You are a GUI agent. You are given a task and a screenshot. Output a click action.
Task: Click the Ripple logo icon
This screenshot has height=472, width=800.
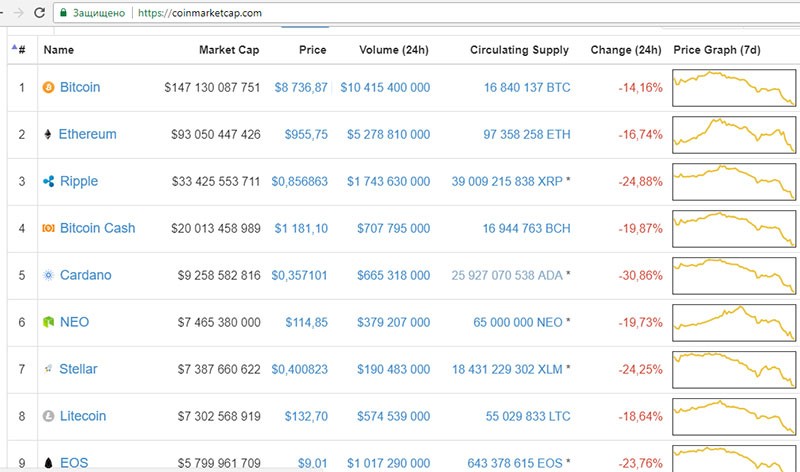click(48, 181)
